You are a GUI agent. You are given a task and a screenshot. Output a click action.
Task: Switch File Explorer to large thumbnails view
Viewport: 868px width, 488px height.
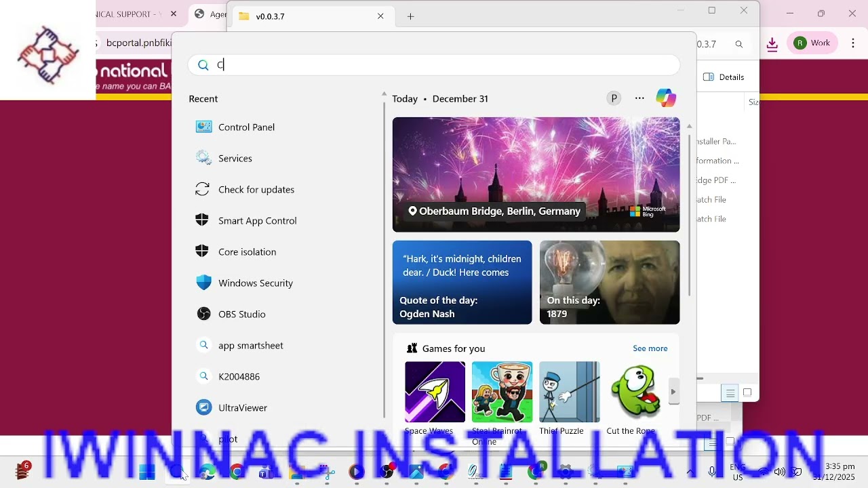pos(747,393)
